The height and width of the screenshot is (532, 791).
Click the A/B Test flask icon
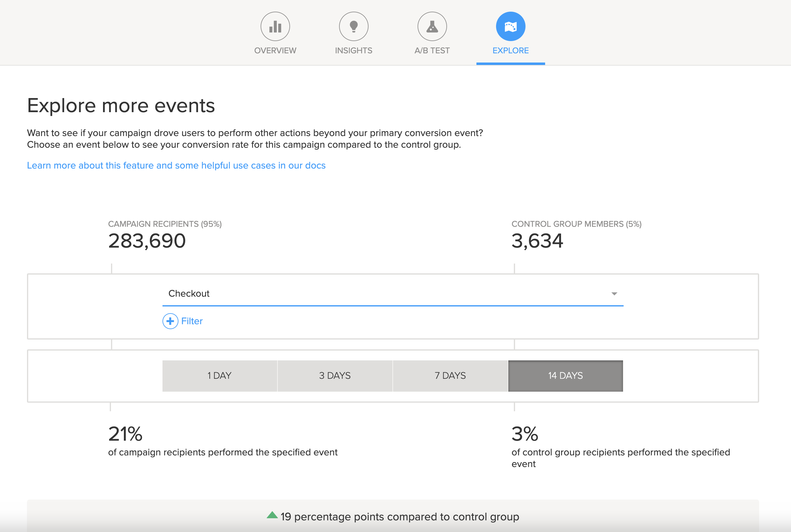tap(432, 26)
